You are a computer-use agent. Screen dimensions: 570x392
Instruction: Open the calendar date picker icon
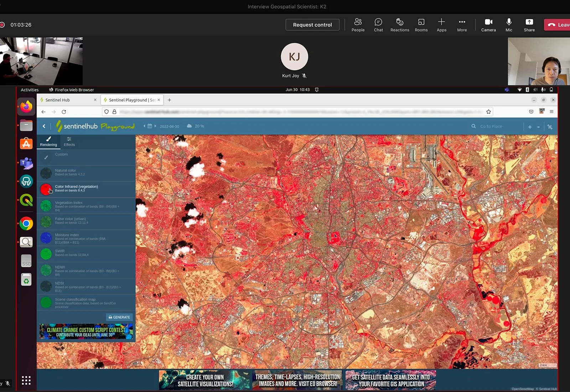150,126
